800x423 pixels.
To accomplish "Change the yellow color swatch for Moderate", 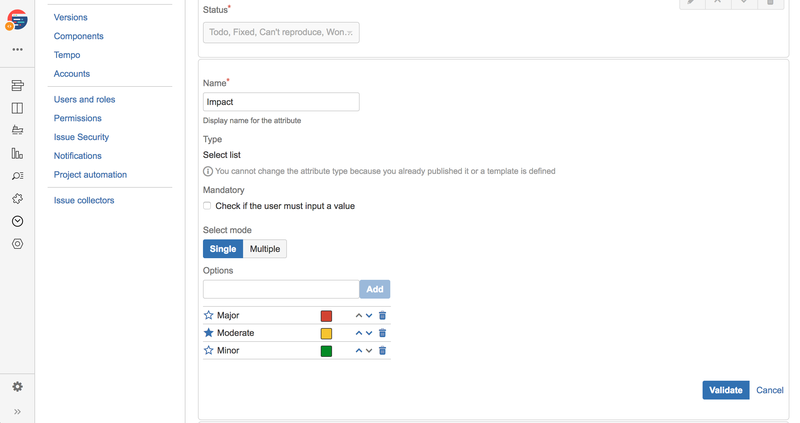I will click(326, 334).
